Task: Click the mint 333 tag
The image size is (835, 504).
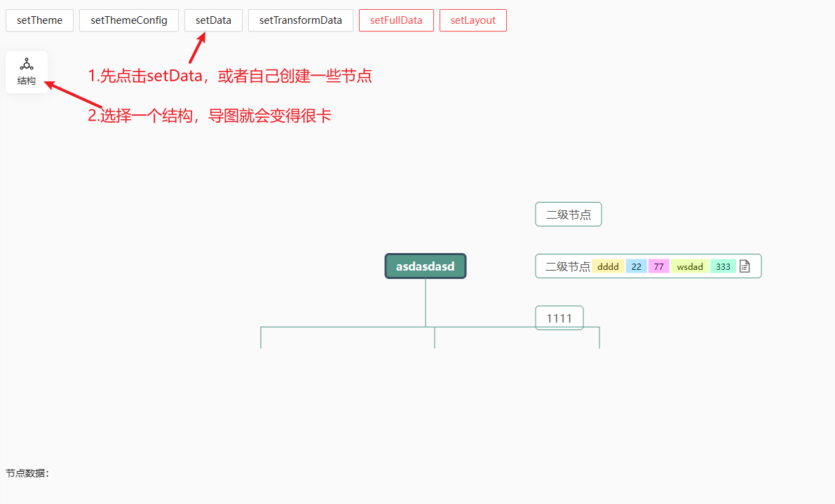Action: (723, 266)
